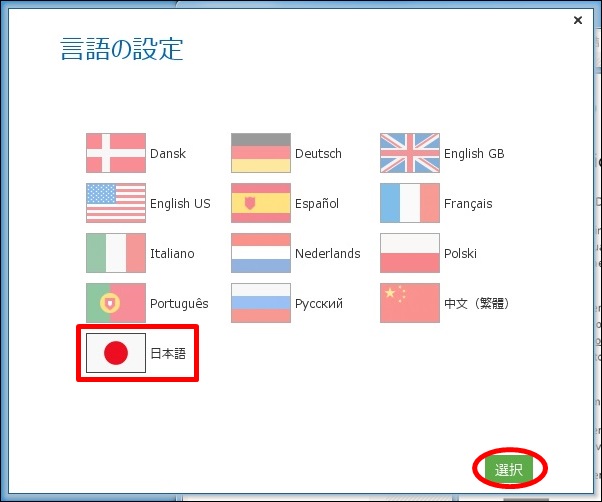Select the Japanese flag icon
Image resolution: width=602 pixels, height=502 pixels.
pos(116,353)
